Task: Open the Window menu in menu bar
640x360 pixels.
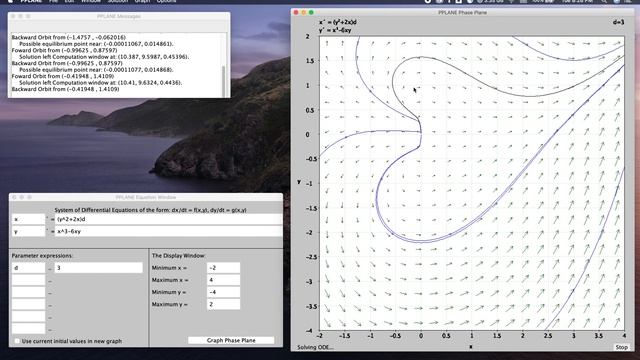Action: tap(91, 1)
